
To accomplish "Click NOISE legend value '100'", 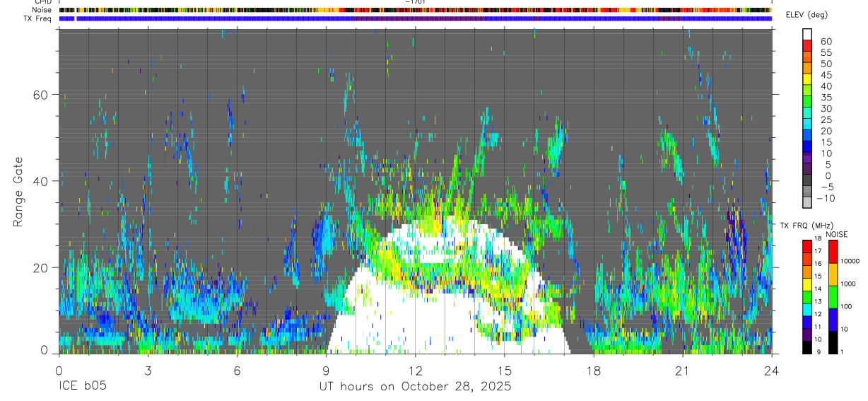I will point(847,306).
